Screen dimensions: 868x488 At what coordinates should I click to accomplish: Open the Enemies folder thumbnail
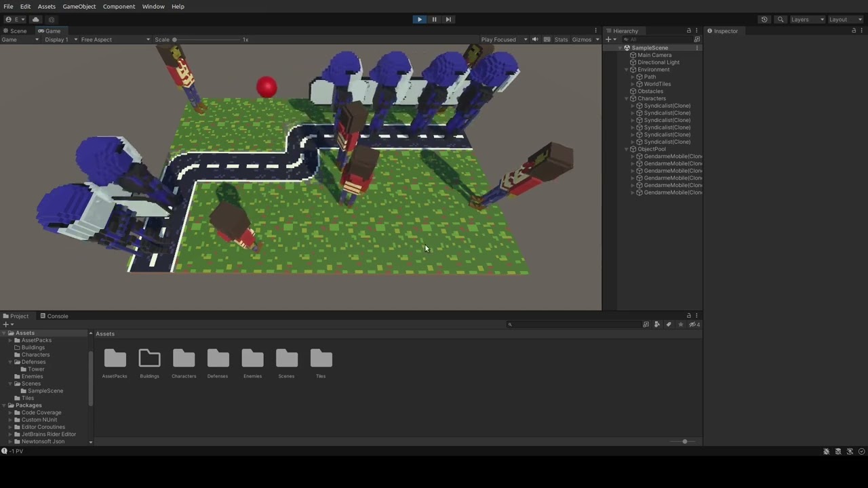[252, 359]
